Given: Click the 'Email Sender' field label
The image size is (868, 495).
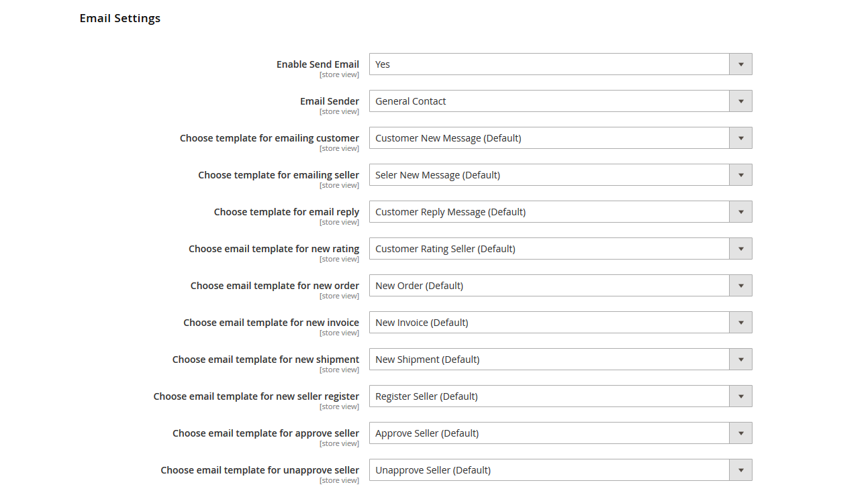Looking at the screenshot, I should tap(329, 101).
